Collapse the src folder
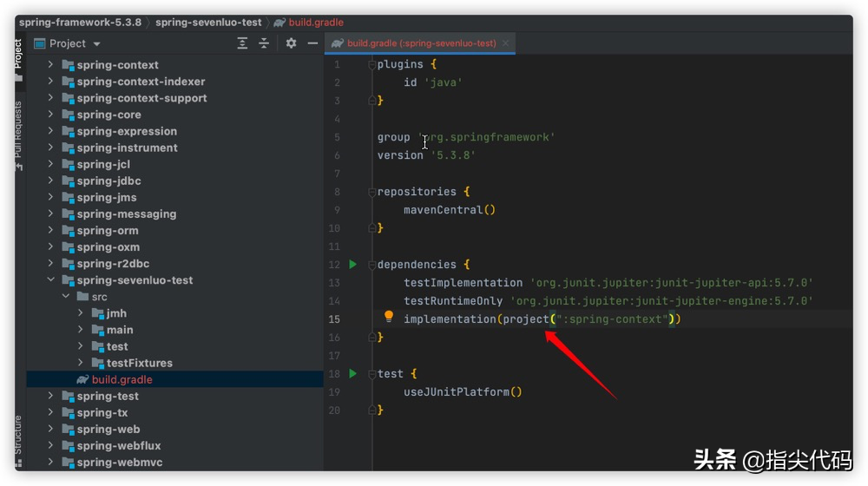This screenshot has height=486, width=868. click(66, 297)
